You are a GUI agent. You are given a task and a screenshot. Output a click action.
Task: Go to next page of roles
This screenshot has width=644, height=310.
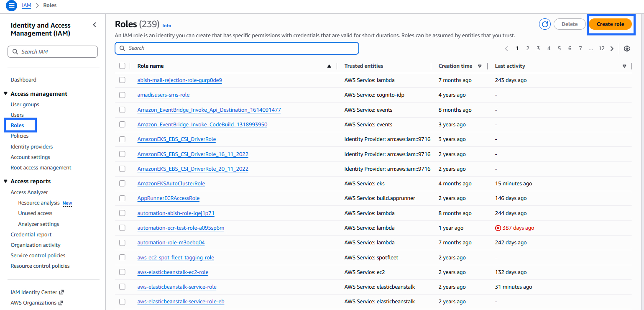coord(612,49)
